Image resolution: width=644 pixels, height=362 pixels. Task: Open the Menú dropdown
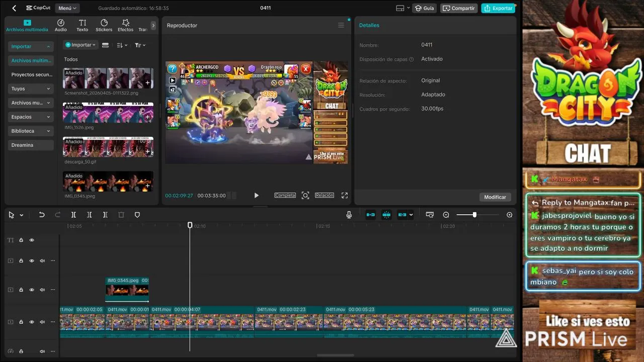tap(67, 8)
